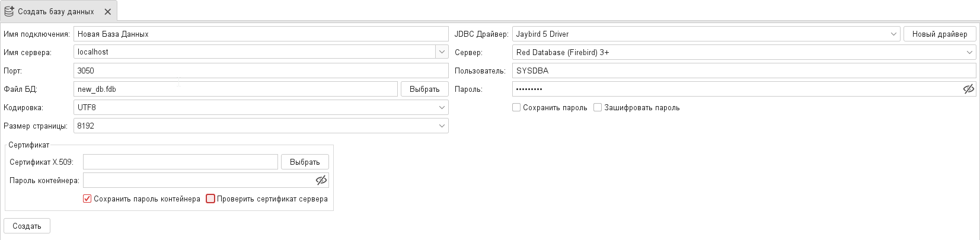Click the database icon on the tab
The image size is (980, 240).
9,11
